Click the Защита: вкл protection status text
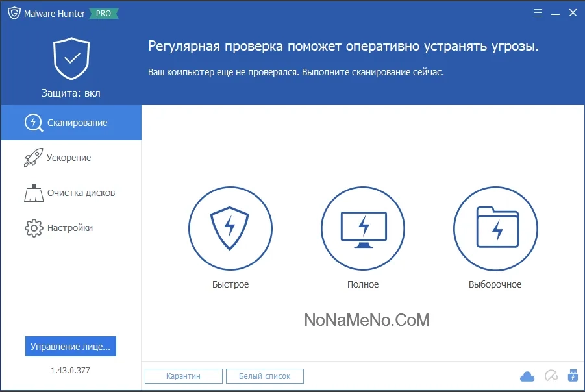 pos(71,93)
